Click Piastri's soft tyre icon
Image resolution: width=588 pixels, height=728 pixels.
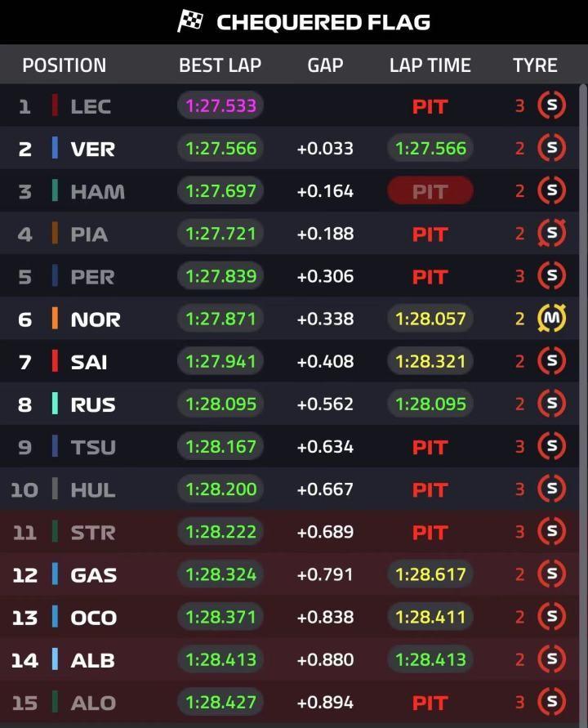[x=552, y=234]
